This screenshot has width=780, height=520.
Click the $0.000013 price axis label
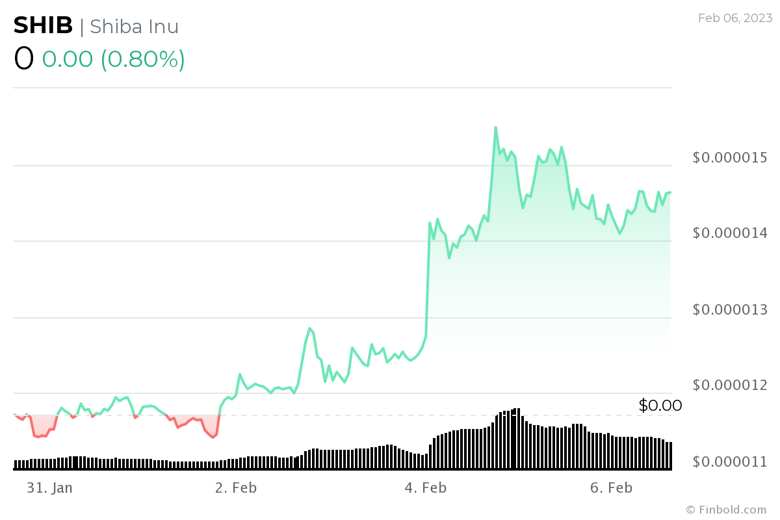[x=729, y=310]
